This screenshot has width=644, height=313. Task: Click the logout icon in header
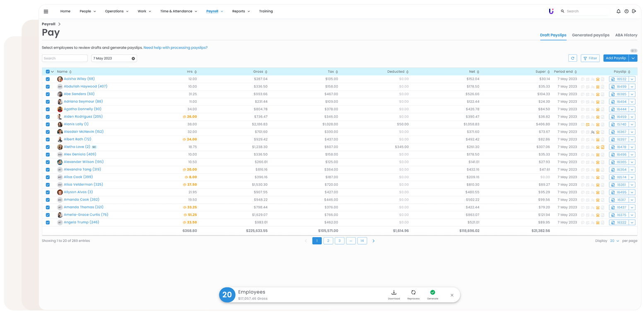pos(634,11)
